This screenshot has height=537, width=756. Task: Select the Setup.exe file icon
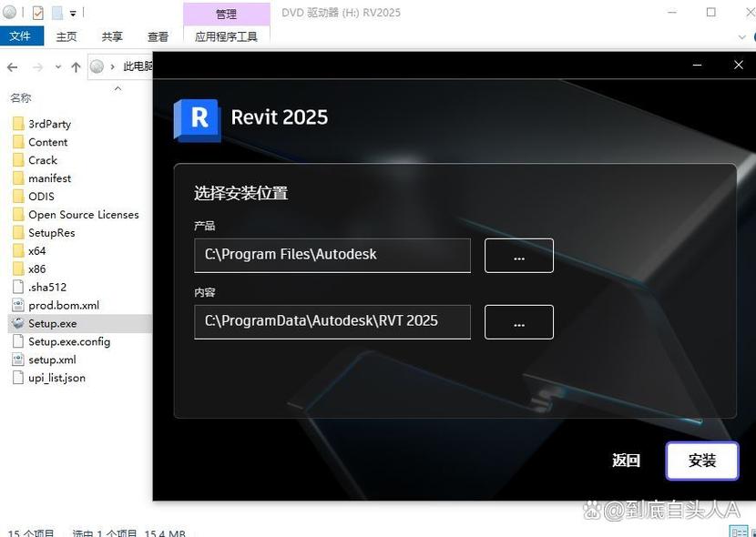coord(18,323)
